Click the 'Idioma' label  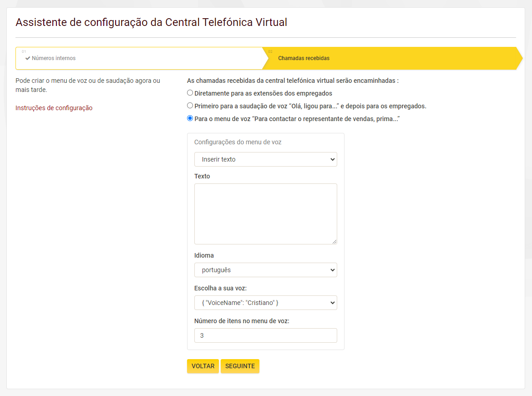click(x=204, y=255)
